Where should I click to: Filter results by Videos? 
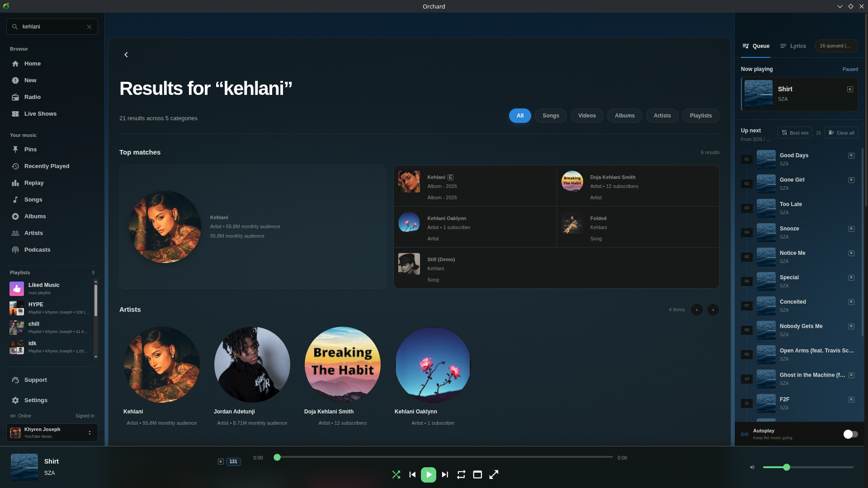coord(587,116)
